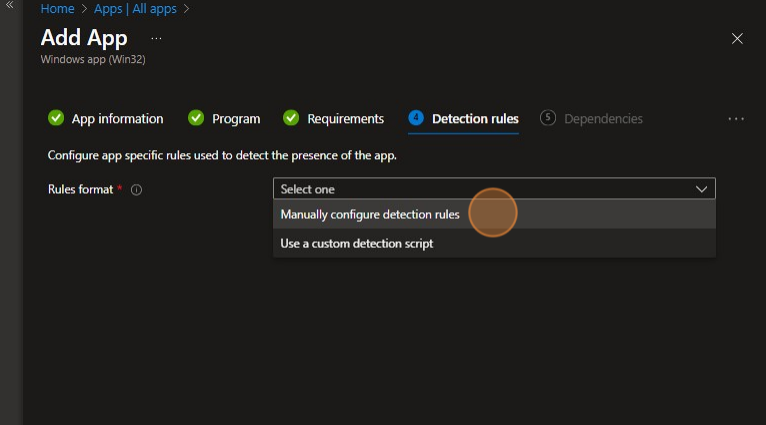Go to the App information tab

point(117,119)
